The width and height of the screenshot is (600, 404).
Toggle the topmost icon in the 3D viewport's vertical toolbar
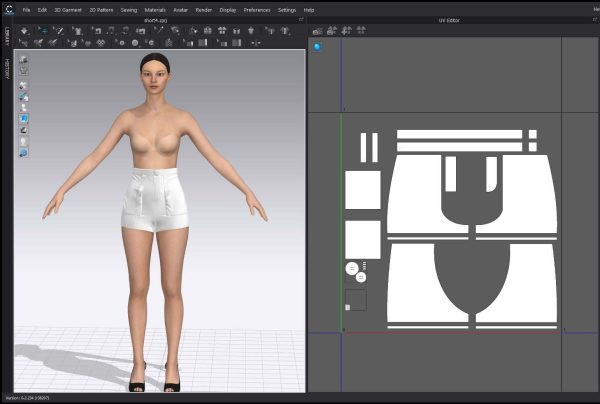(x=23, y=61)
